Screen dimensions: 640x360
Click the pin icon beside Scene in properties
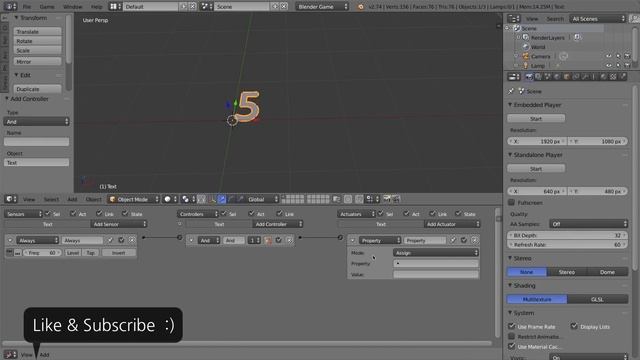click(511, 91)
